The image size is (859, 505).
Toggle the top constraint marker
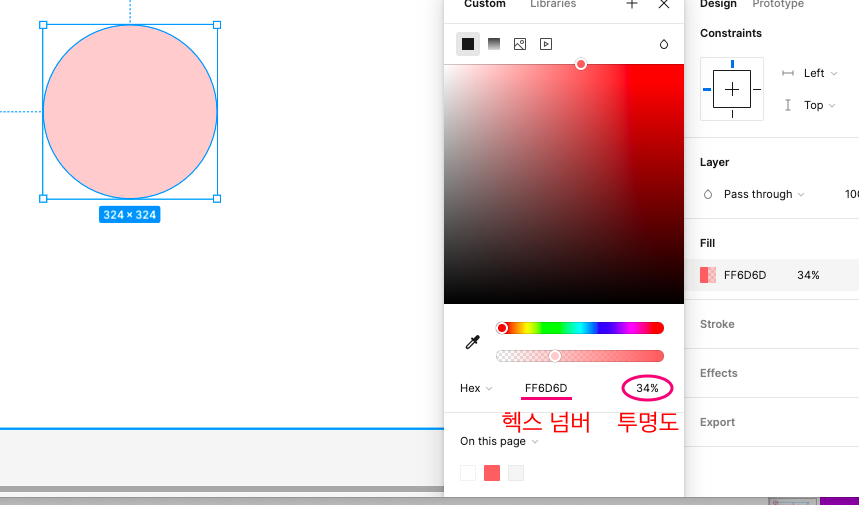[732, 64]
